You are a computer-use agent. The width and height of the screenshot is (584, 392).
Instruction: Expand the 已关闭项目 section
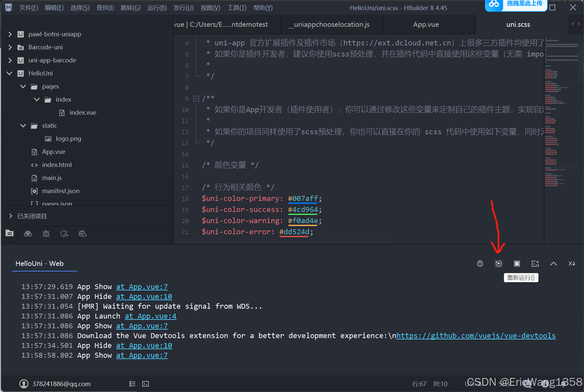10,216
